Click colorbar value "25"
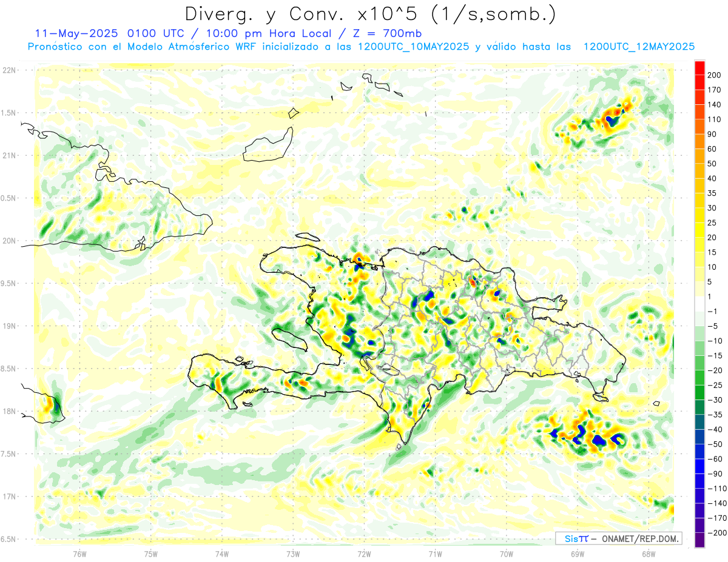Screen dimensions: 728x562 [x=713, y=222]
